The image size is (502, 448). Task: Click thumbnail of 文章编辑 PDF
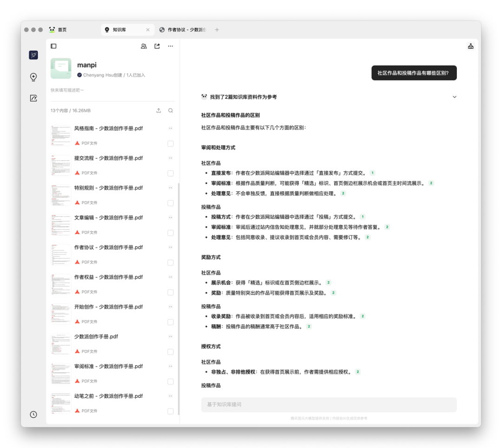pos(61,225)
